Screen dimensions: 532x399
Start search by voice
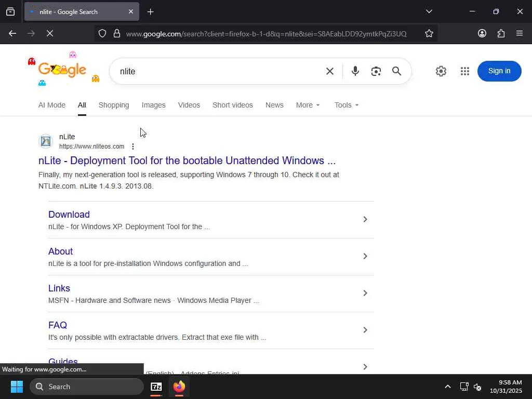coord(355,71)
